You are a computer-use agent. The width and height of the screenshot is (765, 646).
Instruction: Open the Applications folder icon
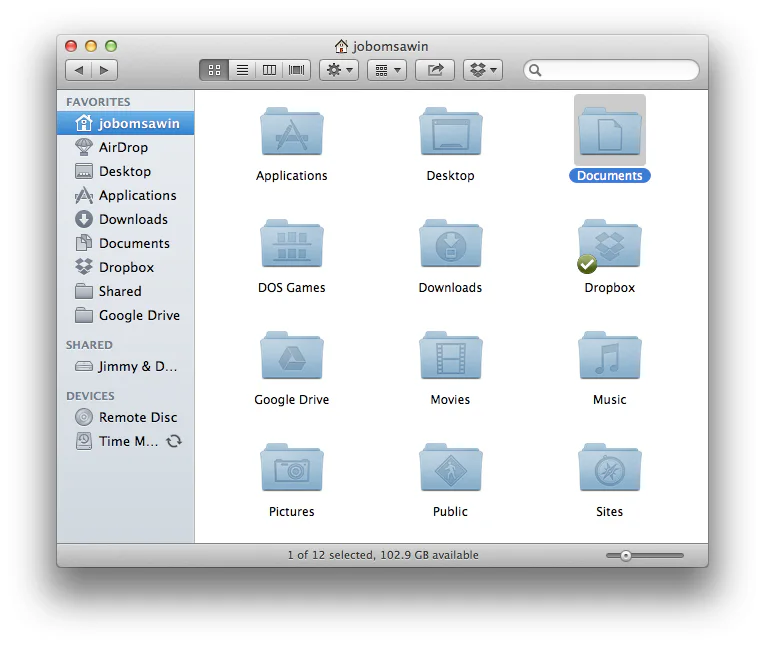[x=292, y=132]
